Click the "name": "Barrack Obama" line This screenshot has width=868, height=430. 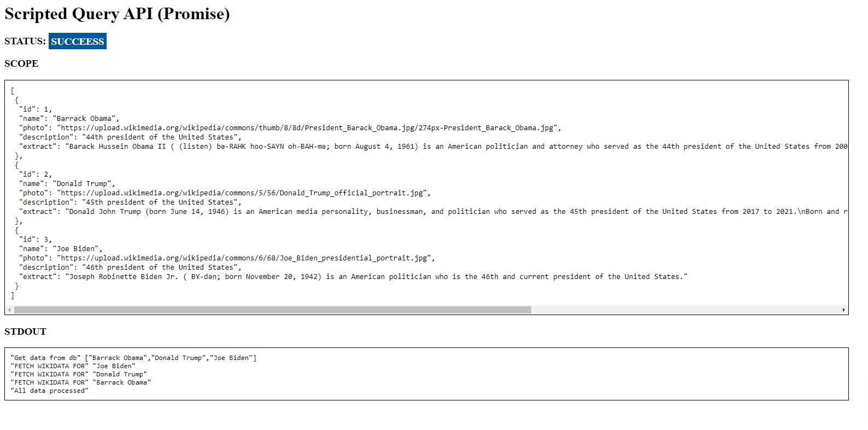[69, 119]
